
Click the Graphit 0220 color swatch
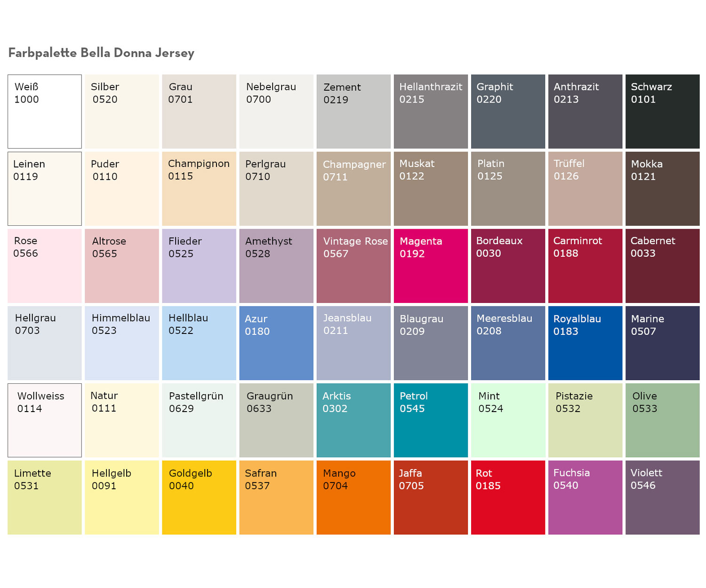[x=508, y=111]
